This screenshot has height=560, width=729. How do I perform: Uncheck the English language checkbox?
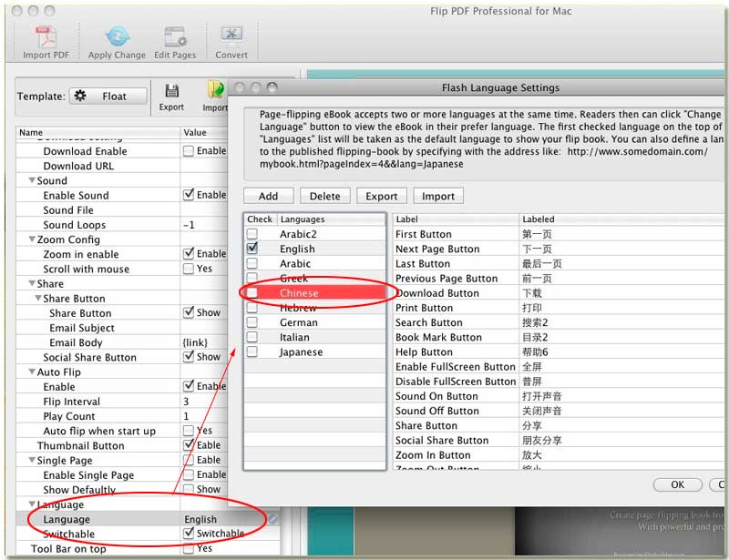(x=252, y=249)
